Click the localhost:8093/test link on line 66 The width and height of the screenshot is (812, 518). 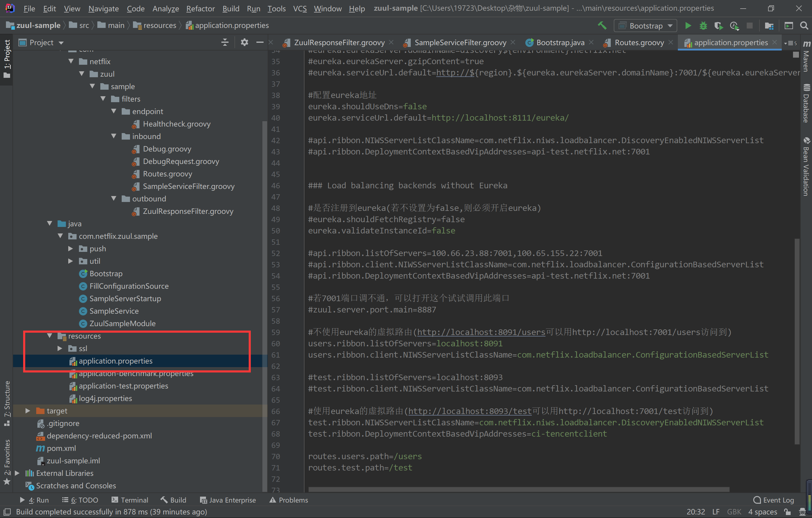[470, 411]
